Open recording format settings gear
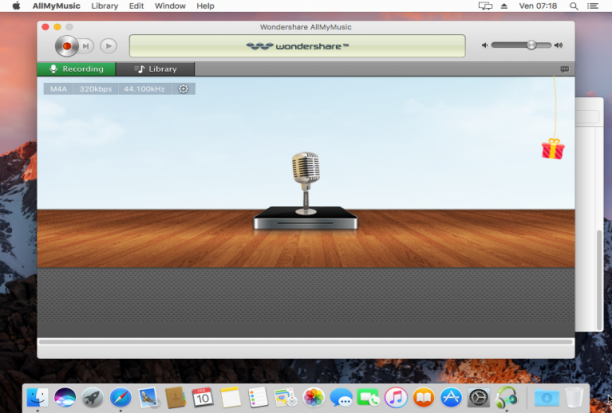 click(183, 89)
